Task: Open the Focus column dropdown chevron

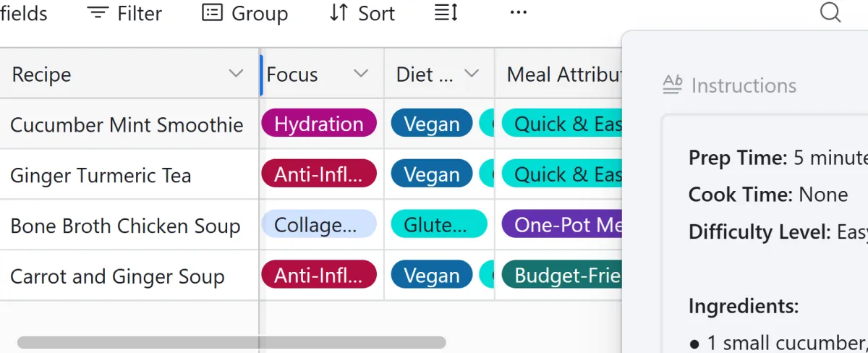Action: [361, 74]
